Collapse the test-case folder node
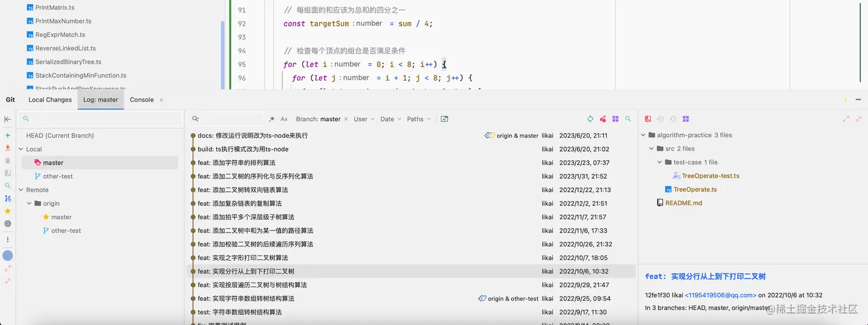Viewport: 868px width, 325px height. point(660,162)
